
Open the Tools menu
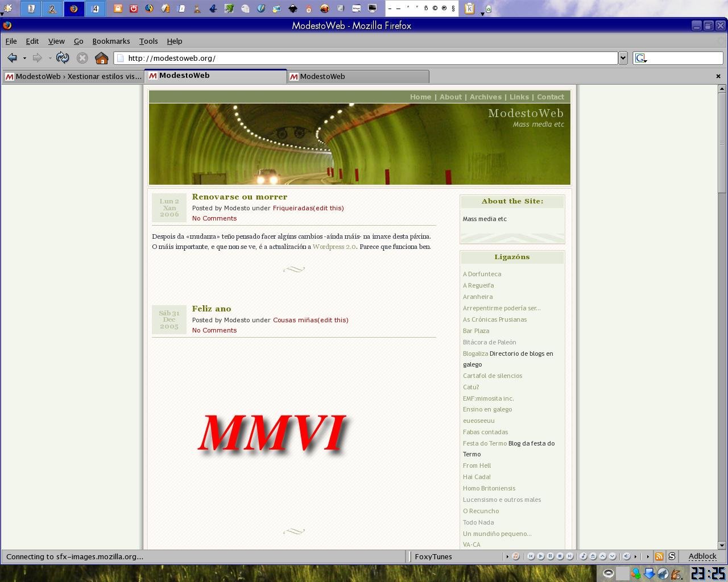click(x=148, y=41)
